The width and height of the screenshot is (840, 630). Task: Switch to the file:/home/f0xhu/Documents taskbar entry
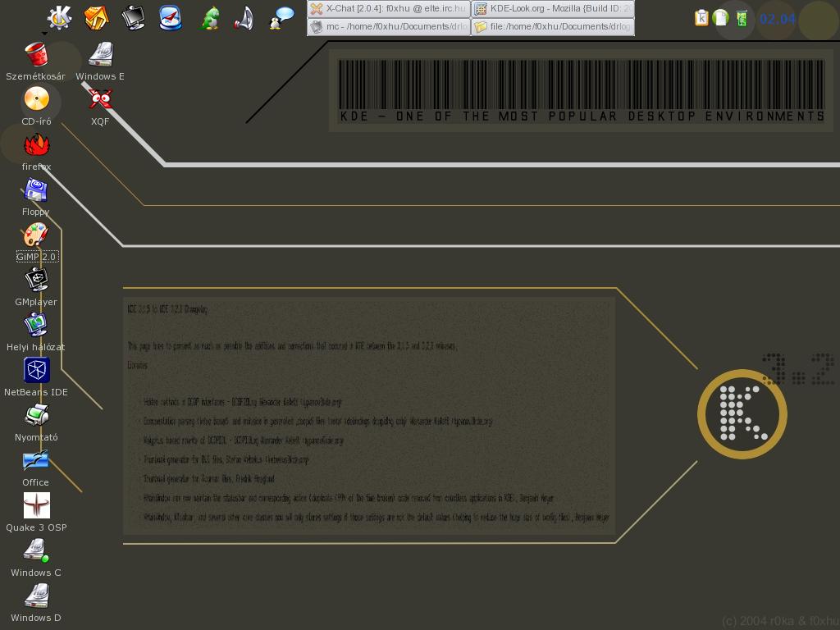(x=553, y=27)
